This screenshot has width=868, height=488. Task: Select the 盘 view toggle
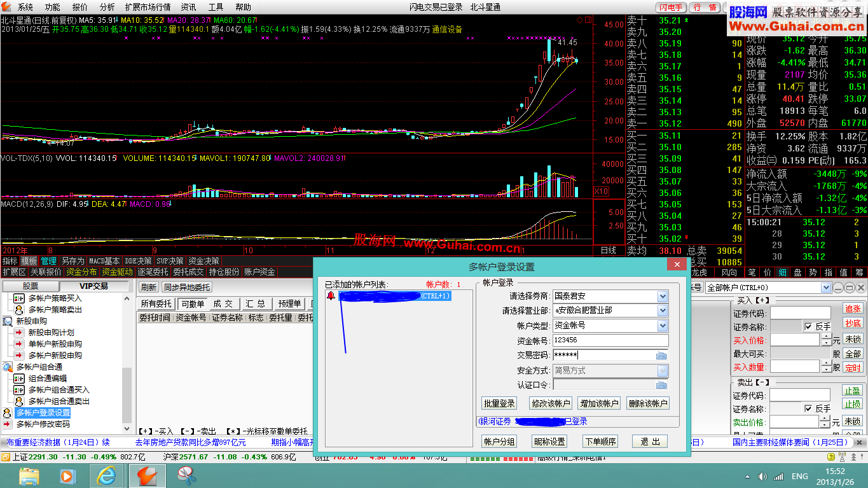[797, 272]
